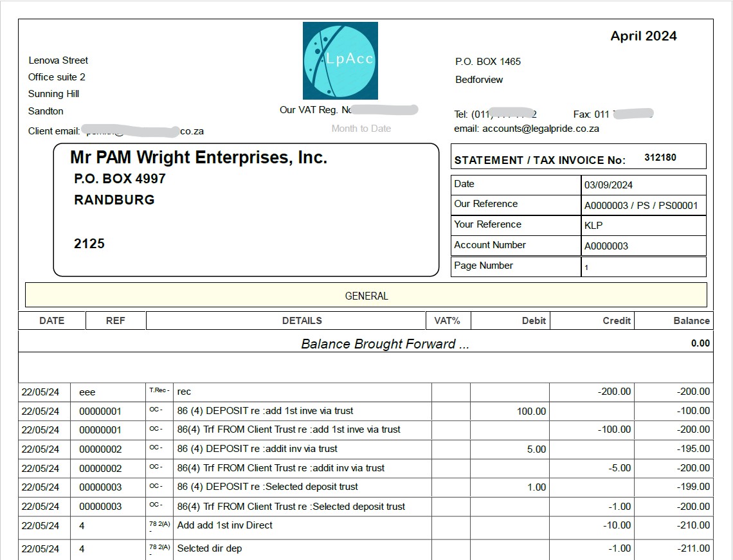733x560 pixels.
Task: Click the 'Add add 1st inv Direct' detail
Action: (x=225, y=525)
